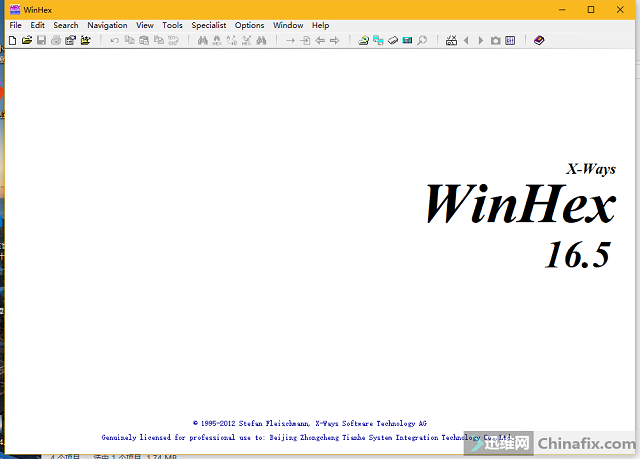Click the Data Interpreter options icon

click(510, 40)
